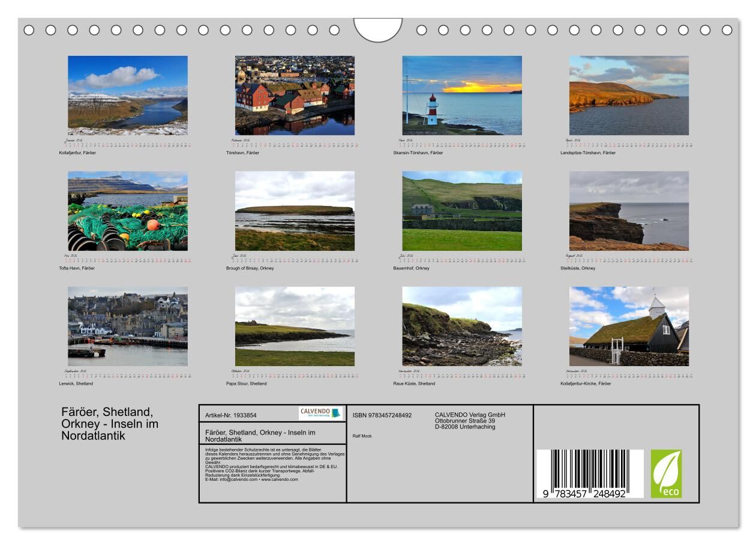Screen dimensions: 756x545
Task: Click the ISBN barcode
Action: pos(589,474)
